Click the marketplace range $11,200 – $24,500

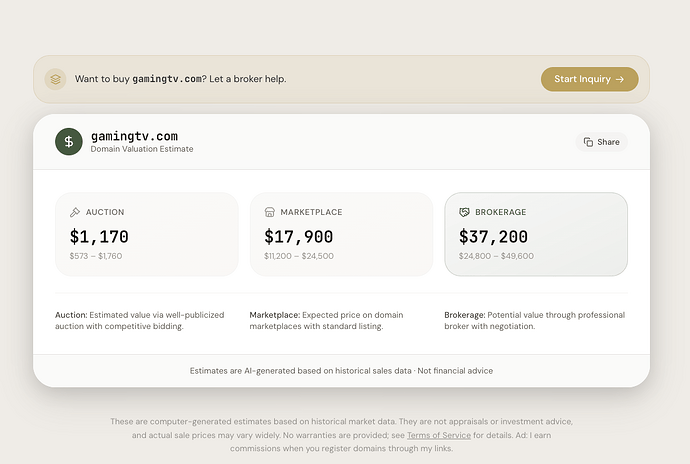tap(299, 256)
